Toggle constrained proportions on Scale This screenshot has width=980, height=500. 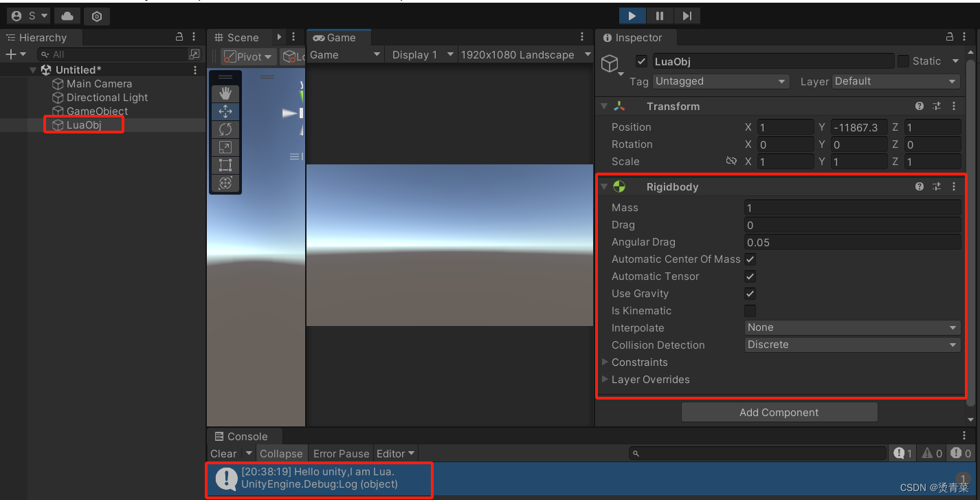click(731, 161)
